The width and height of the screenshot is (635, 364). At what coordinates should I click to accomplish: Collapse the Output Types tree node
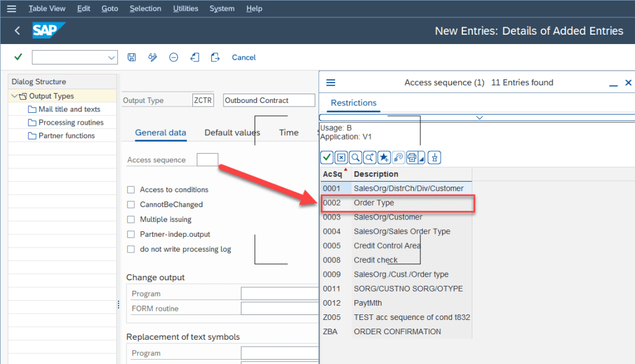click(x=14, y=96)
